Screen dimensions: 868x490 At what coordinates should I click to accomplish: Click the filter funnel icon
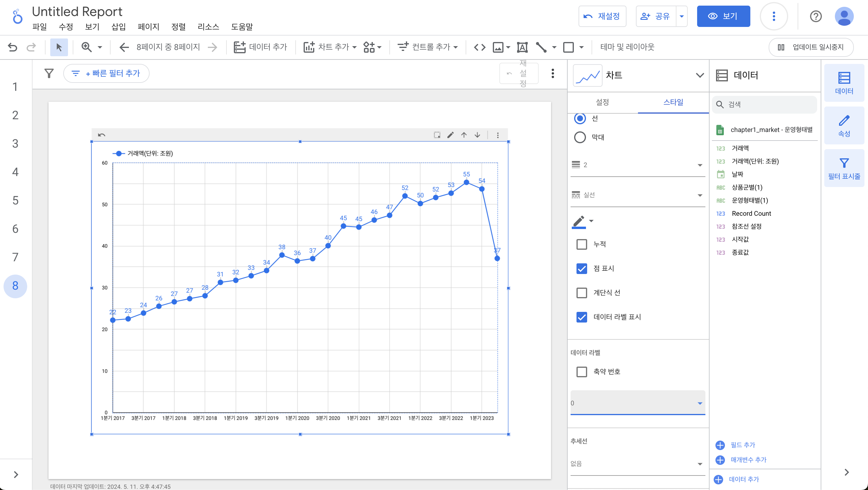[x=49, y=73]
